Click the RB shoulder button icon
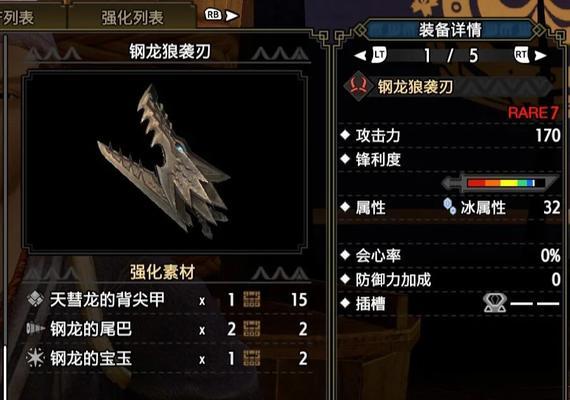The width and height of the screenshot is (570, 400). pyautogui.click(x=213, y=15)
